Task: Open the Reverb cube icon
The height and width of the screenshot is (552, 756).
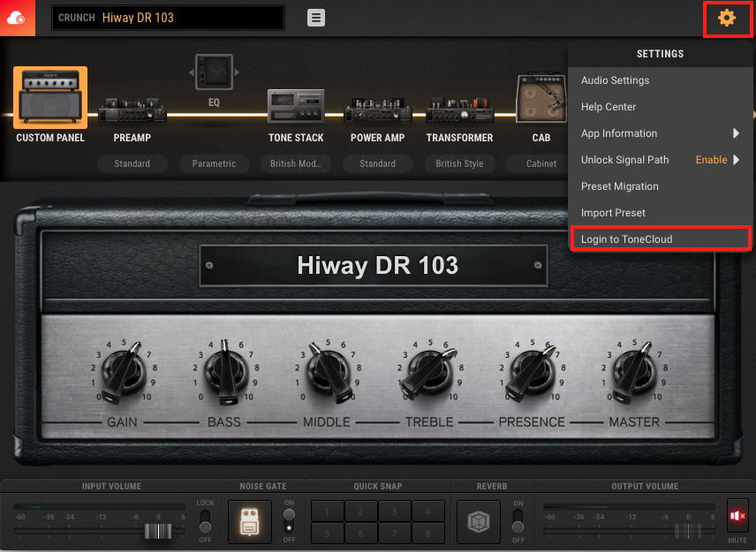Action: coord(479,522)
